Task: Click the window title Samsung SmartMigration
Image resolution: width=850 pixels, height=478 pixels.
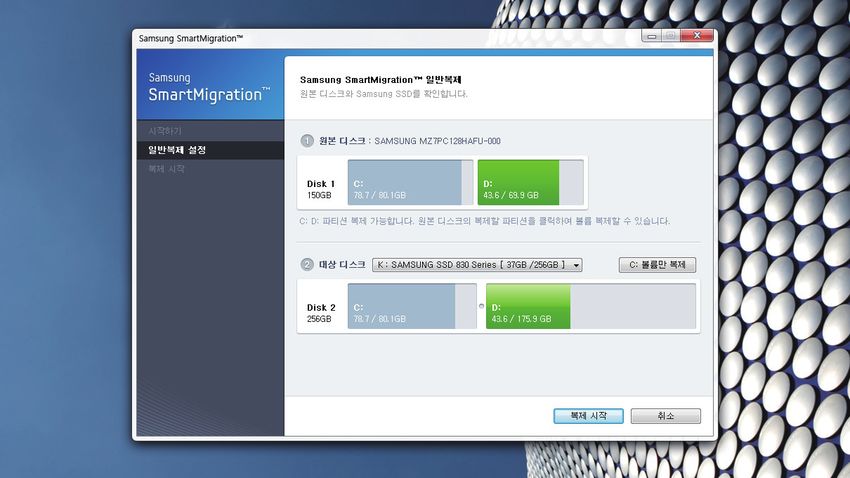Action: pyautogui.click(x=191, y=38)
